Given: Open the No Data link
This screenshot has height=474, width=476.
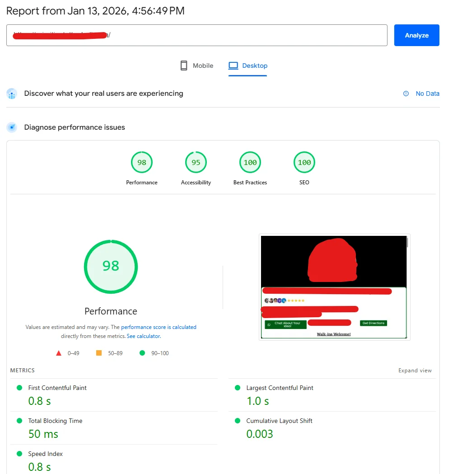Looking at the screenshot, I should tap(427, 94).
